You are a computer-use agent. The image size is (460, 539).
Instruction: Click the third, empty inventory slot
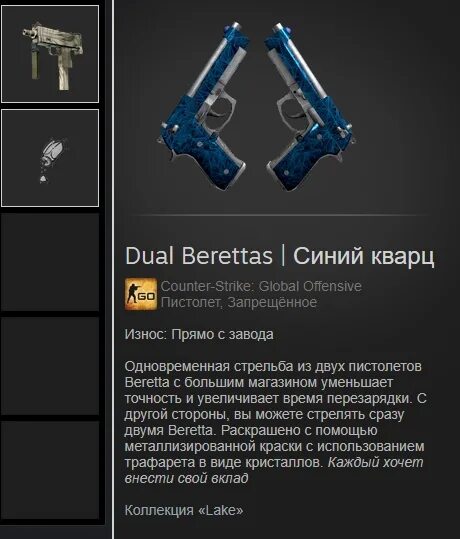[50, 262]
